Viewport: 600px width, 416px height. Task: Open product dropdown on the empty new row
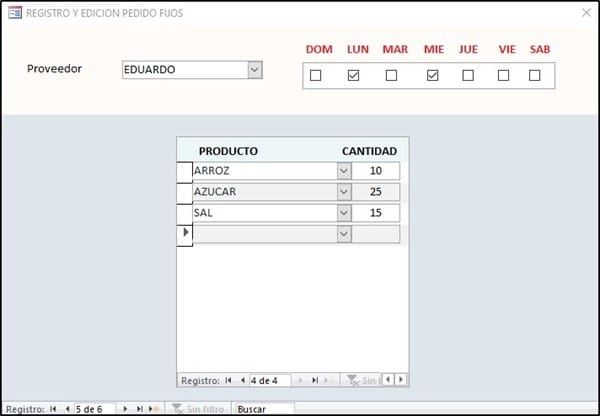click(x=343, y=234)
